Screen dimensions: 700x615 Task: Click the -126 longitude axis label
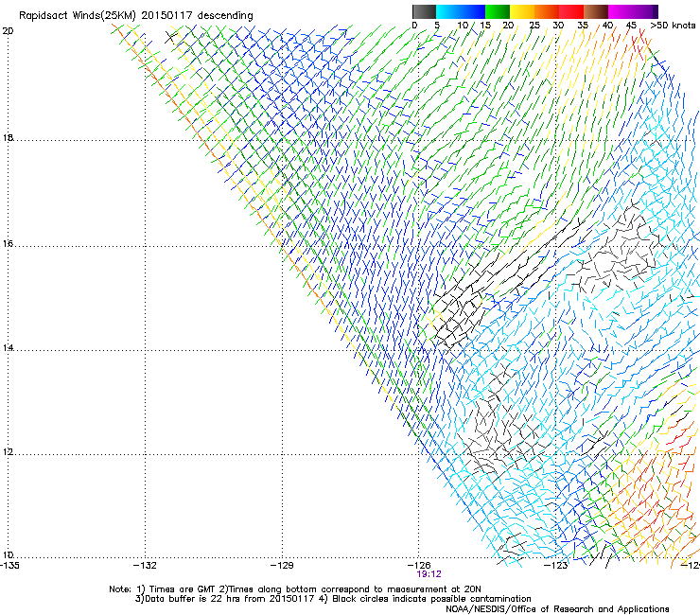[x=419, y=566]
